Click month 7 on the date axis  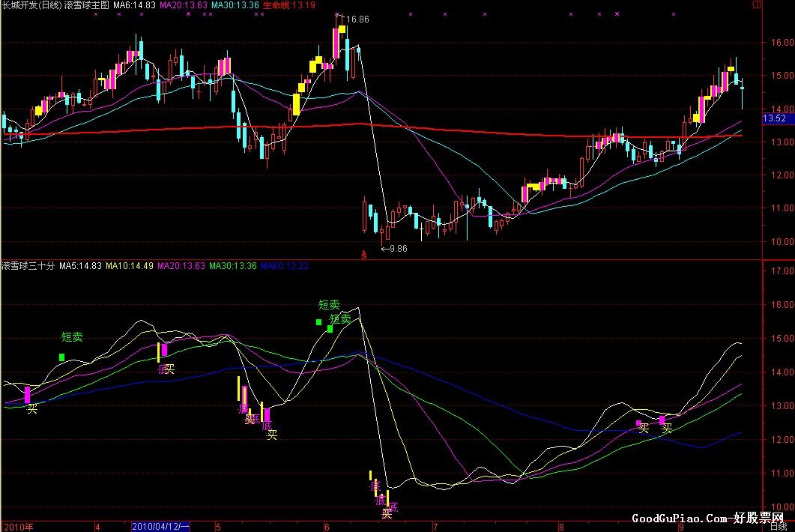[x=435, y=528]
